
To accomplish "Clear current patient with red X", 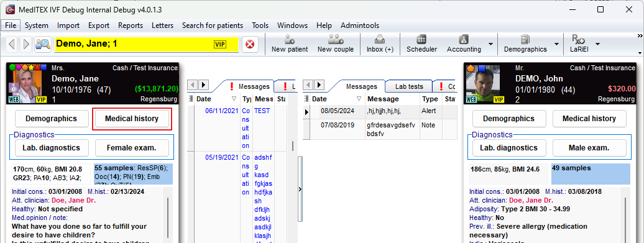I will [250, 44].
